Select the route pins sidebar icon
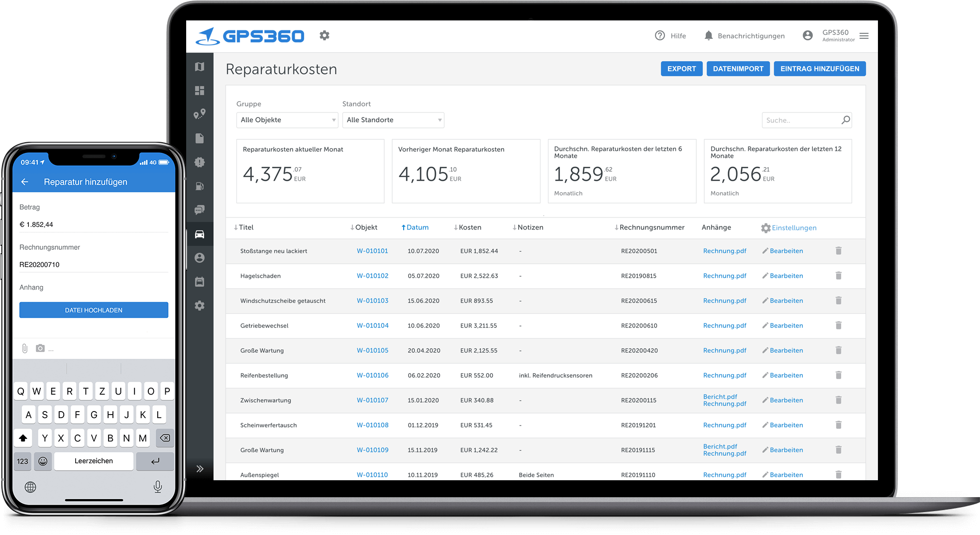The width and height of the screenshot is (980, 535). click(x=200, y=114)
